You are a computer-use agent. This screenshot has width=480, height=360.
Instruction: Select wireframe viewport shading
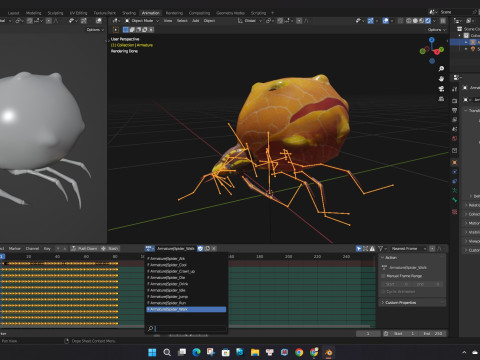(409, 21)
